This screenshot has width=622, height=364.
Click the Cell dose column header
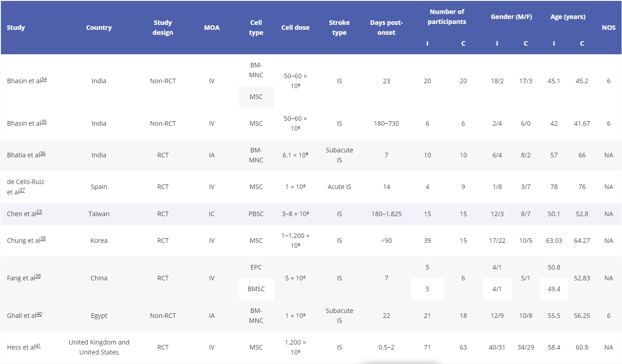click(295, 28)
